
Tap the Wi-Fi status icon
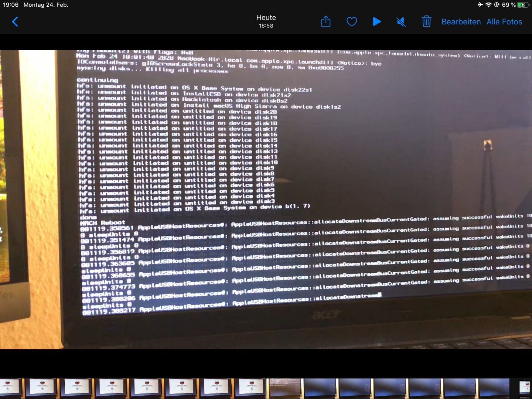click(488, 5)
